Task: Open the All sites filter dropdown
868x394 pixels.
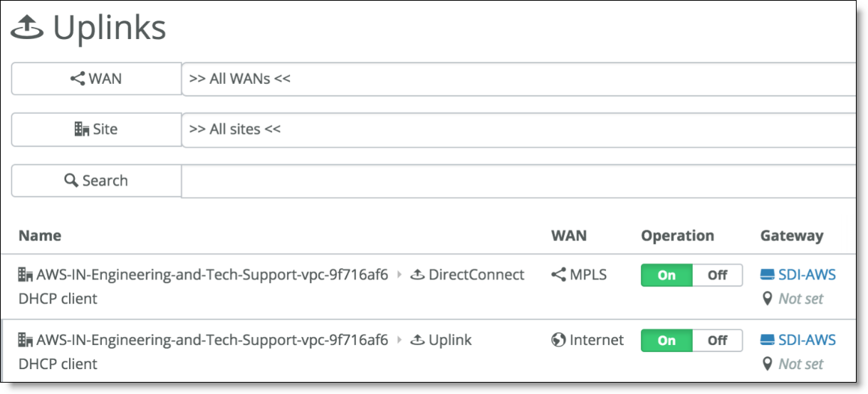Action: coord(518,129)
